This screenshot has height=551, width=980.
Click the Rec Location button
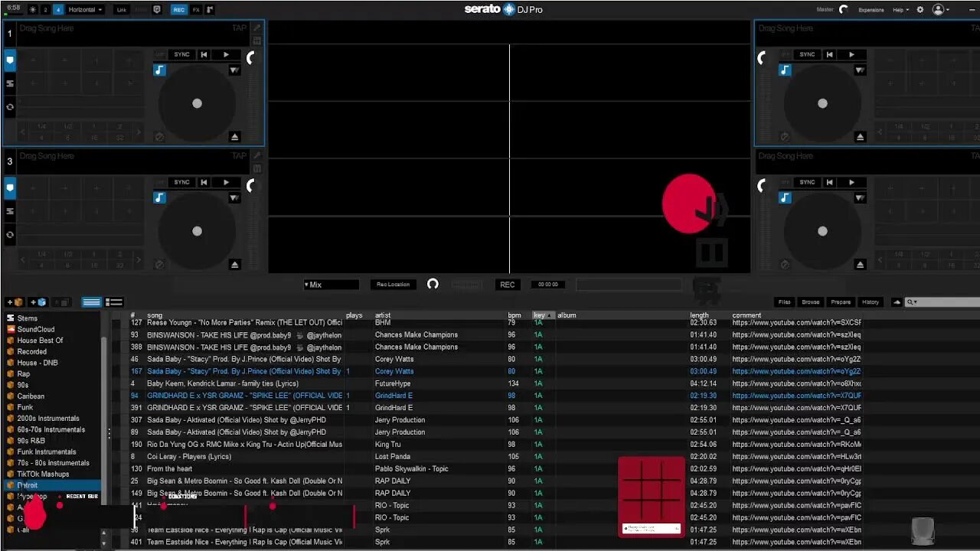(393, 285)
